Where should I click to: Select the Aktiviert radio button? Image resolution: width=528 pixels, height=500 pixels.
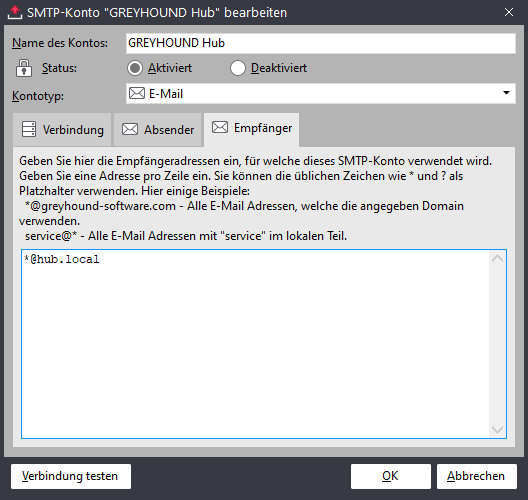[x=135, y=68]
